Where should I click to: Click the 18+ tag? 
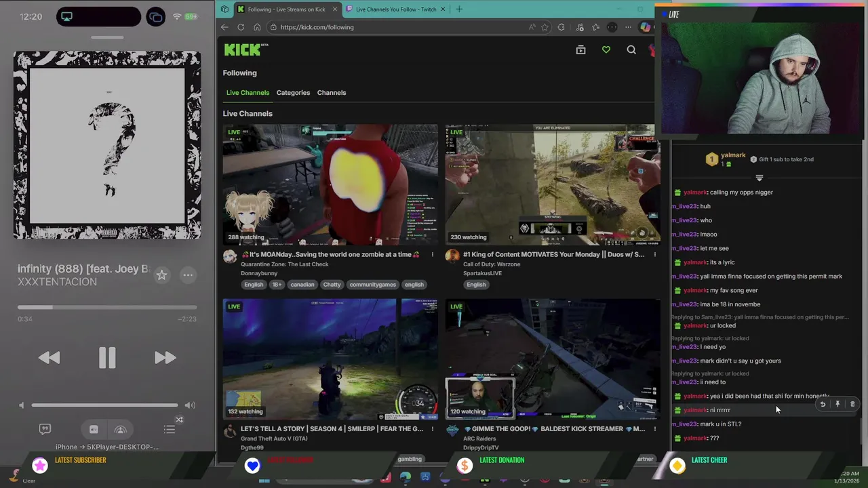pyautogui.click(x=277, y=285)
